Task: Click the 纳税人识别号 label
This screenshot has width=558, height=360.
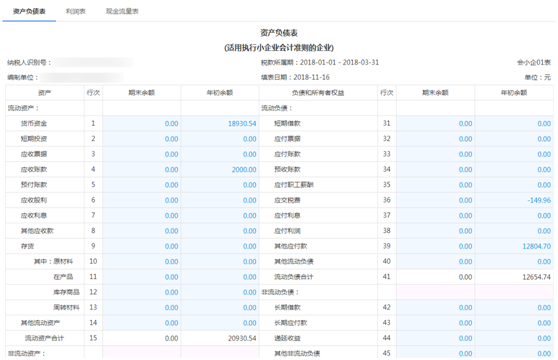Action: tap(29, 63)
